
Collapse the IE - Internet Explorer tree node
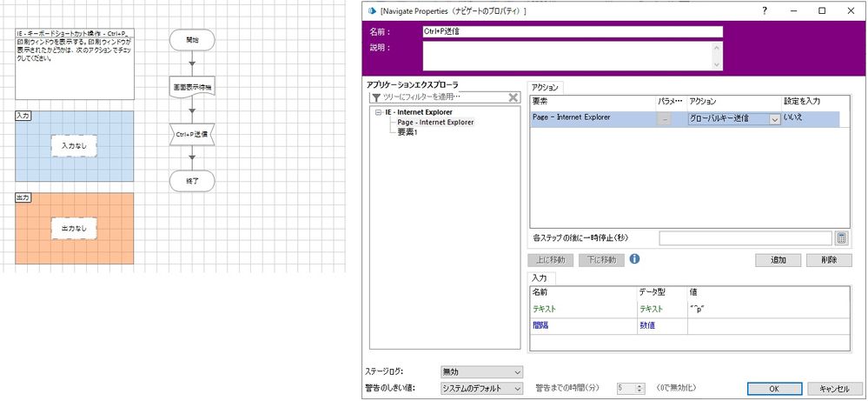click(x=378, y=112)
